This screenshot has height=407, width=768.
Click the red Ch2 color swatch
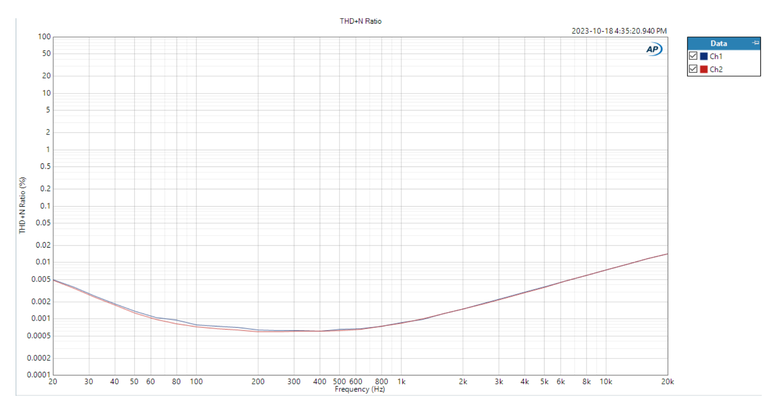[x=704, y=69]
